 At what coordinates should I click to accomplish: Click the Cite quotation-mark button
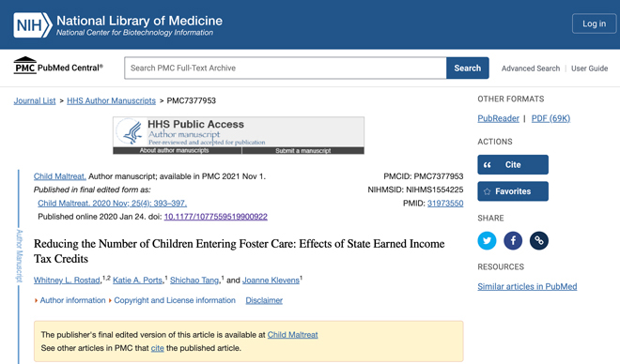coord(513,164)
